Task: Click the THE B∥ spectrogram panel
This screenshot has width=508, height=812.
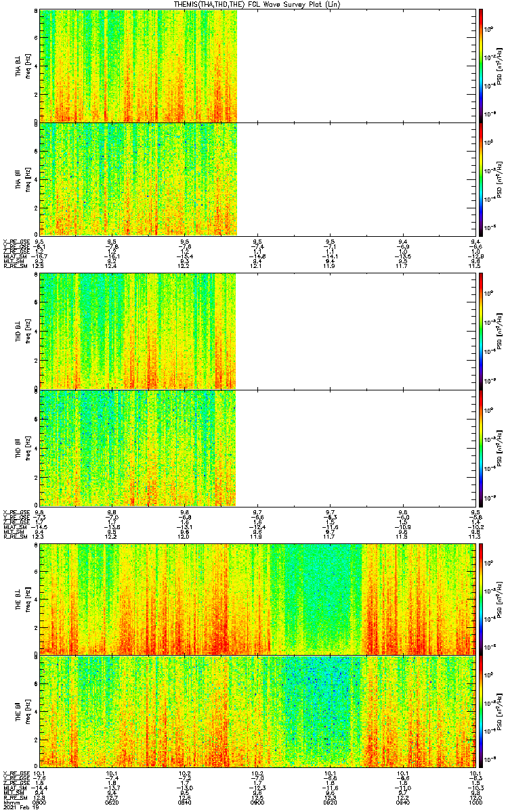Action: [258, 710]
